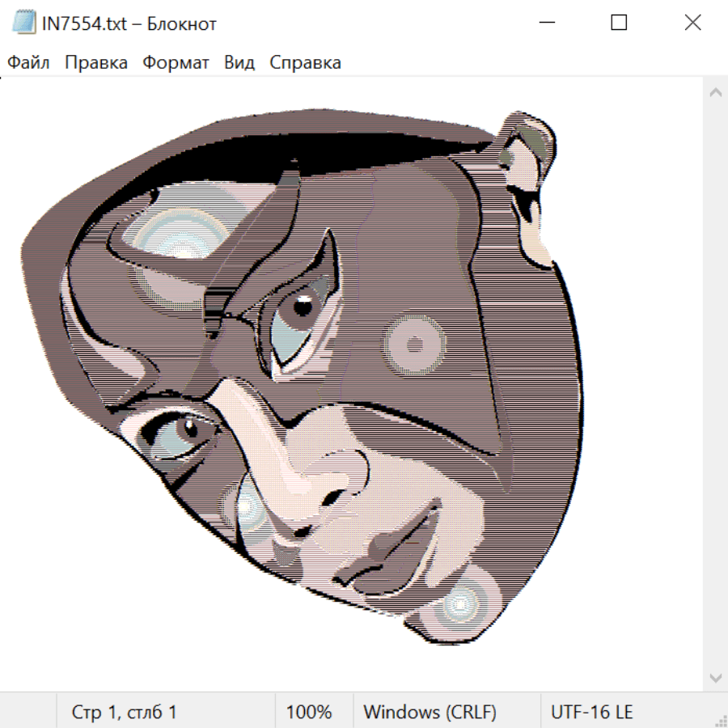Click the UTF-16 LE encoding field

pyautogui.click(x=591, y=713)
